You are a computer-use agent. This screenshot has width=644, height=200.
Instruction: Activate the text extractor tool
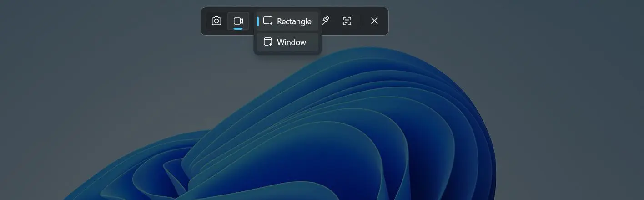[347, 21]
